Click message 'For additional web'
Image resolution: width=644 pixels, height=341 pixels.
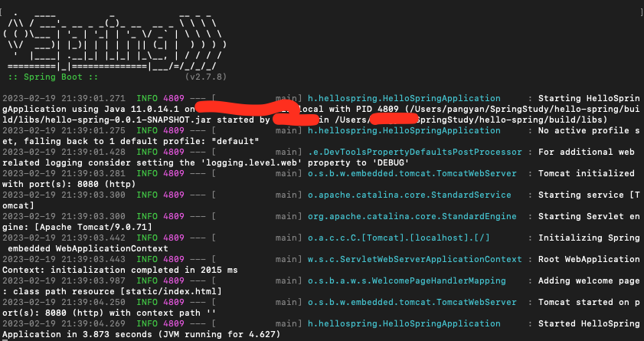tap(586, 152)
